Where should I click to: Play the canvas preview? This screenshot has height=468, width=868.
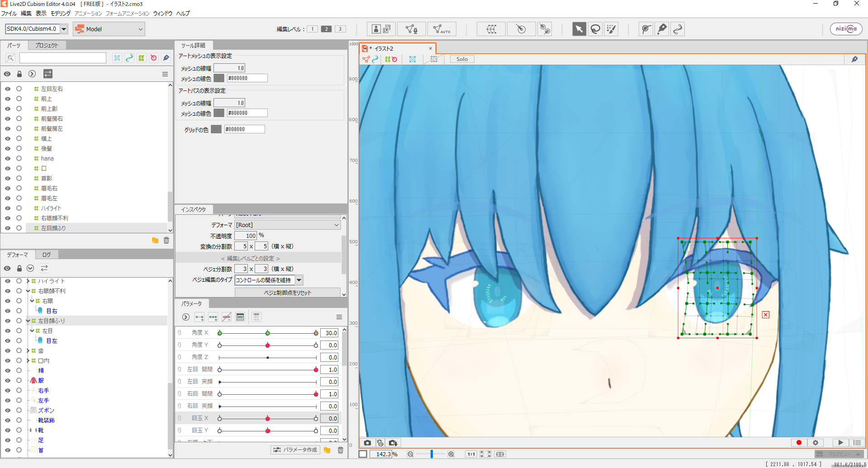[x=840, y=443]
